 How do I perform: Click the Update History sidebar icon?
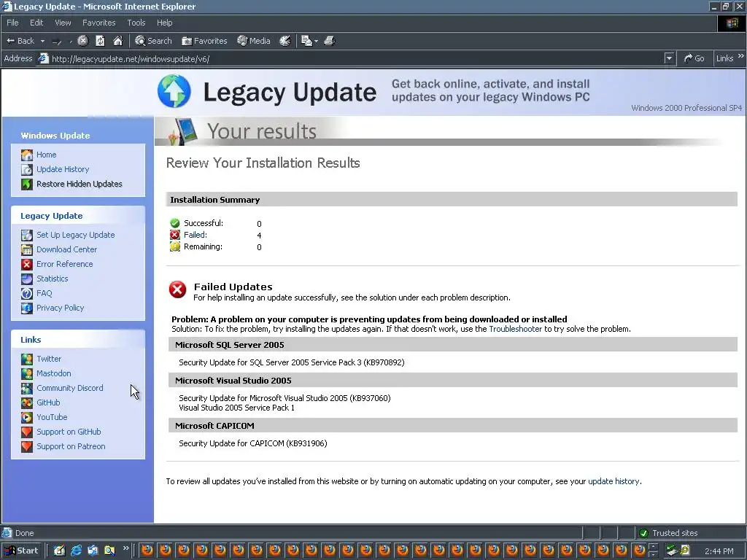click(27, 169)
